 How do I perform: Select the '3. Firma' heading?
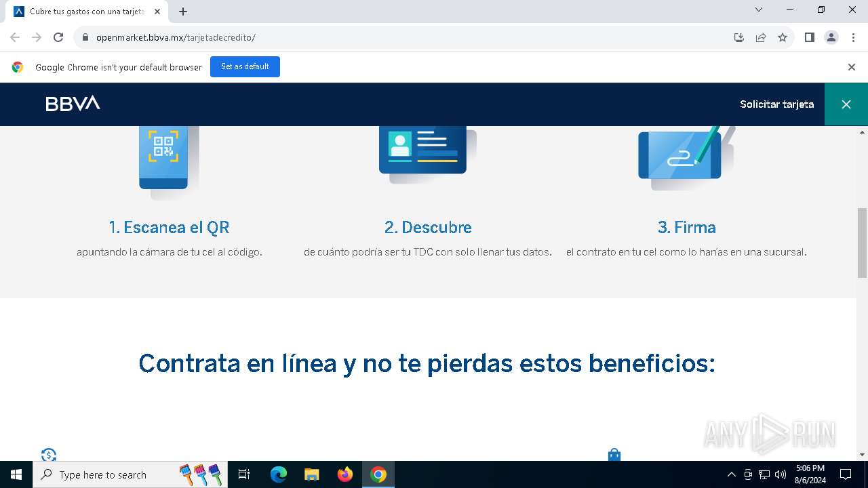click(686, 227)
